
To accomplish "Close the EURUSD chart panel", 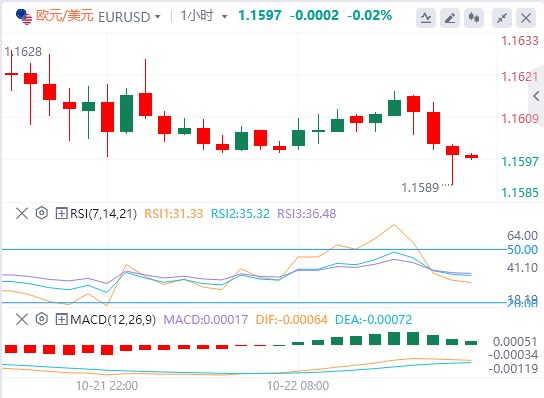I will (x=526, y=18).
